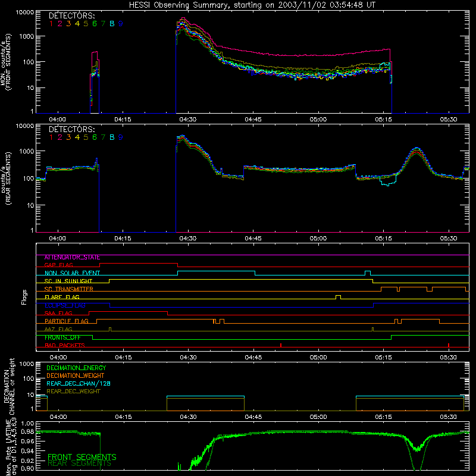Click the flags panel 04:00 time tick
This screenshot has height=476, width=476.
(58, 358)
